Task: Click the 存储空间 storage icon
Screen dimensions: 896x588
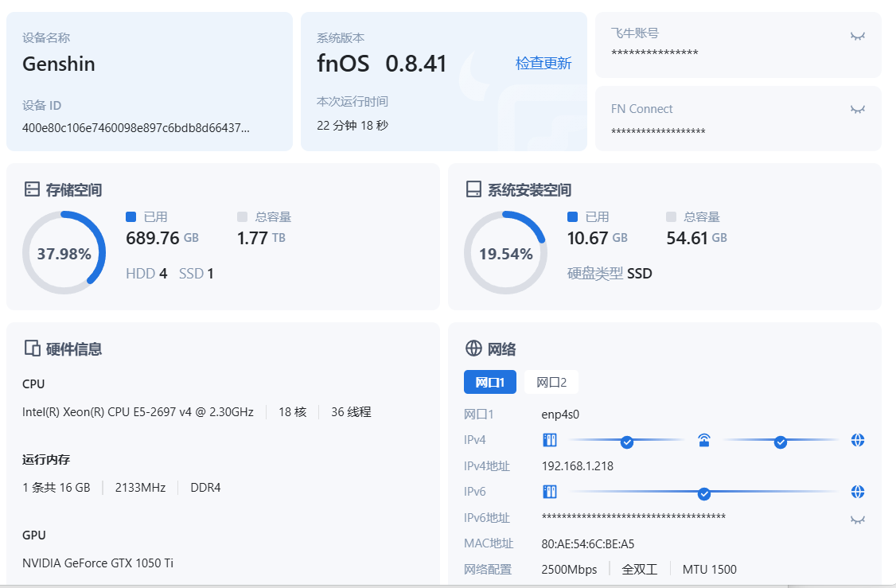Action: [x=32, y=189]
